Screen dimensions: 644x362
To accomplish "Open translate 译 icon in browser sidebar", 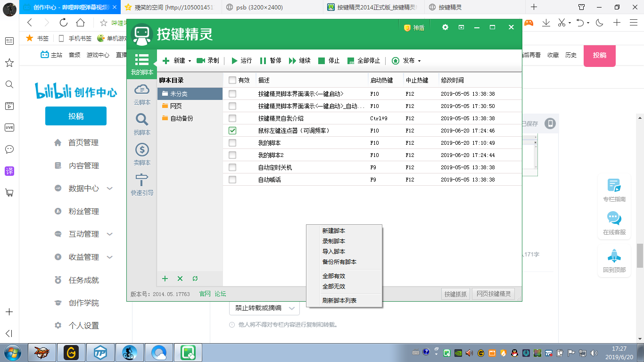I will click(x=9, y=171).
